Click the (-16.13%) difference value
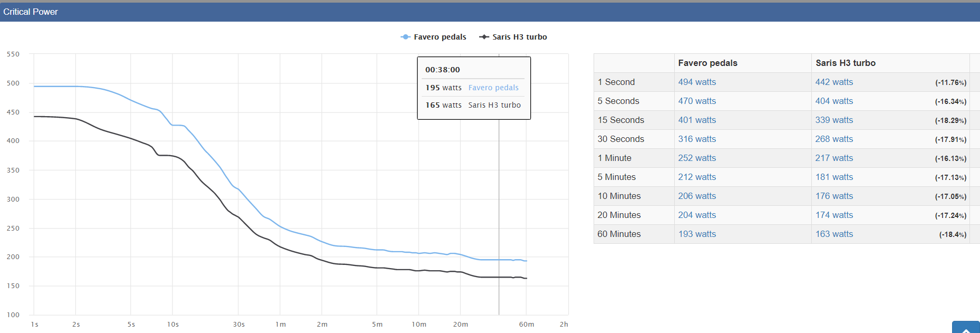This screenshot has width=980, height=333. [x=951, y=158]
